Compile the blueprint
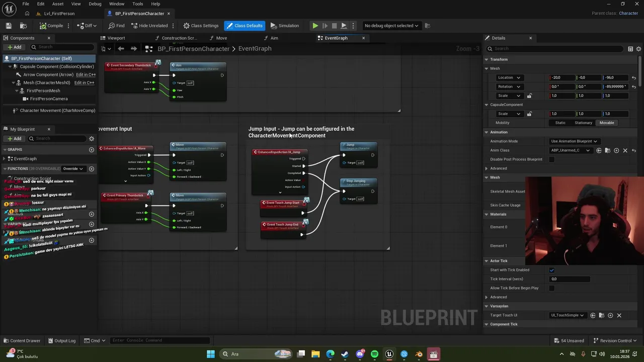644x362 pixels. click(52, 26)
